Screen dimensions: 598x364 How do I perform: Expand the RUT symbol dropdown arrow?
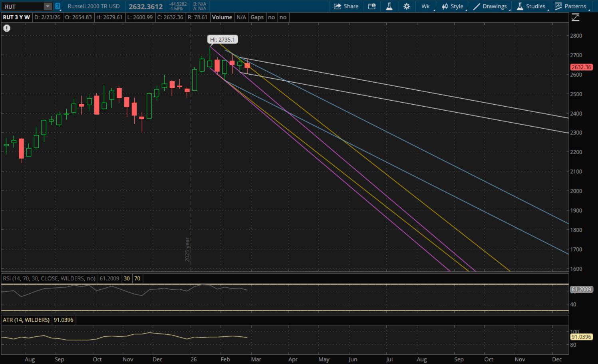tap(48, 6)
